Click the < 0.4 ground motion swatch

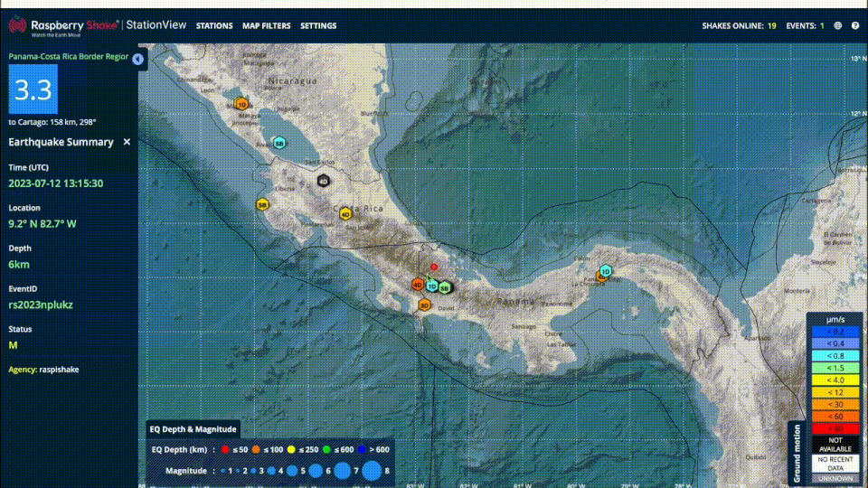tap(835, 343)
